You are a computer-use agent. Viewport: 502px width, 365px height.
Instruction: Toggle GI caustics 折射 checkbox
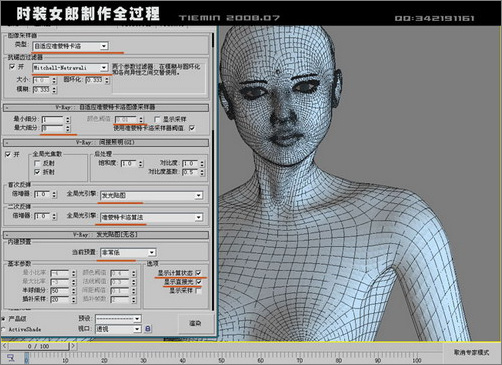[37, 172]
